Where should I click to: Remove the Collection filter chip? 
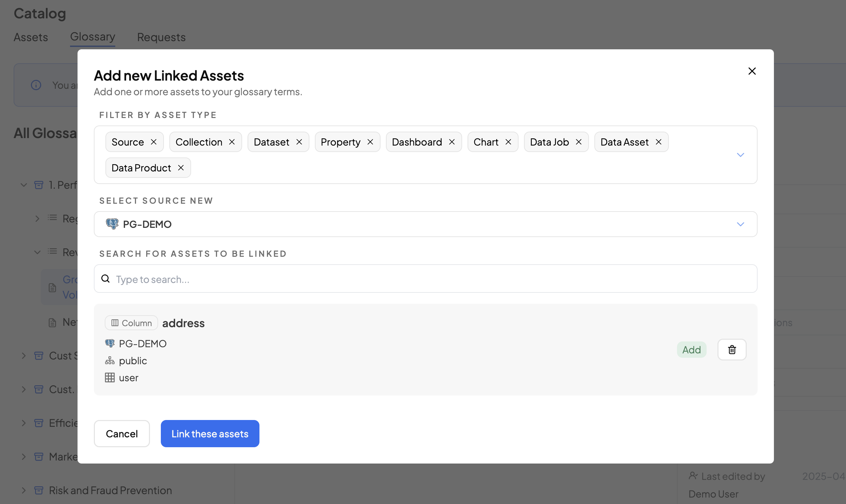[232, 142]
